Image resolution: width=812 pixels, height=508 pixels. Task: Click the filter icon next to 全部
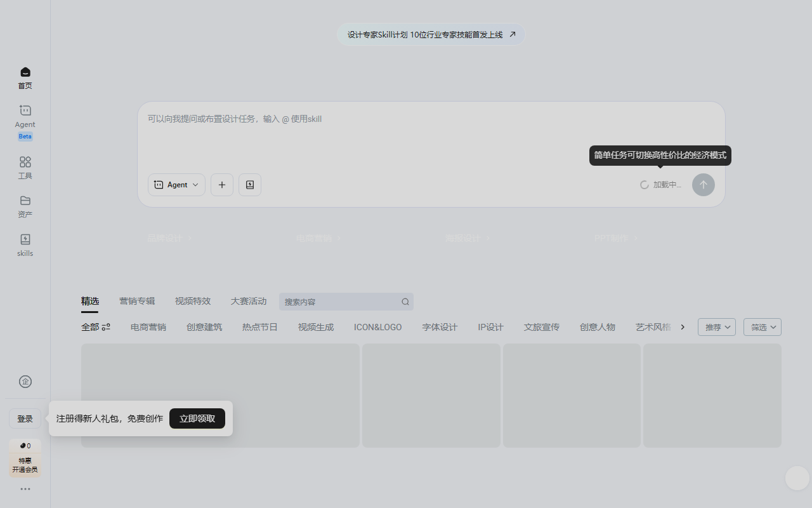(x=106, y=327)
